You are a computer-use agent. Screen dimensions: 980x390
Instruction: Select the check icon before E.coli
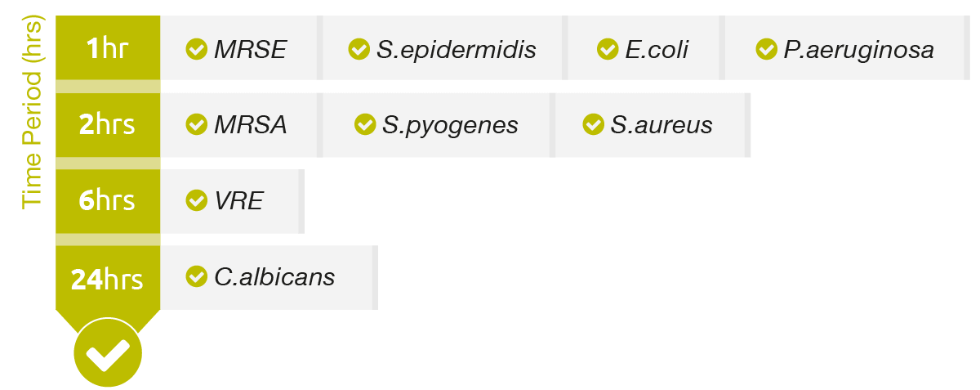[608, 49]
